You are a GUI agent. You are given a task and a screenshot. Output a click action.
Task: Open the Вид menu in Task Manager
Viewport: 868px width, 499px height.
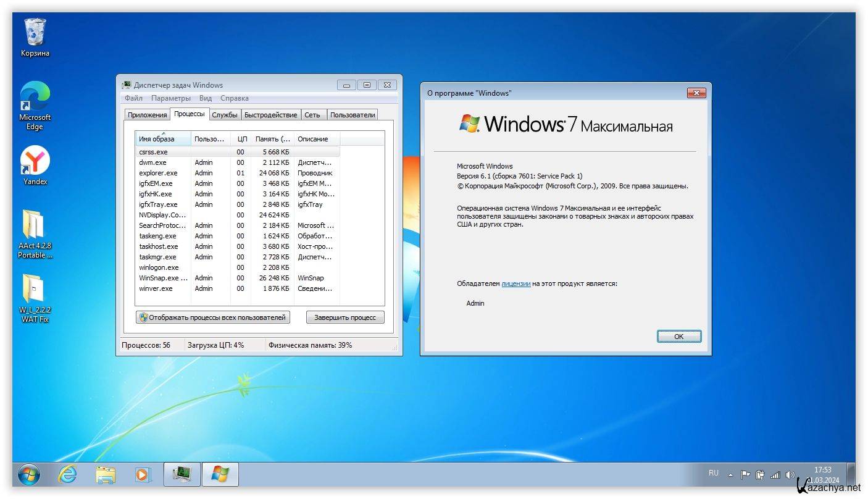pos(206,98)
